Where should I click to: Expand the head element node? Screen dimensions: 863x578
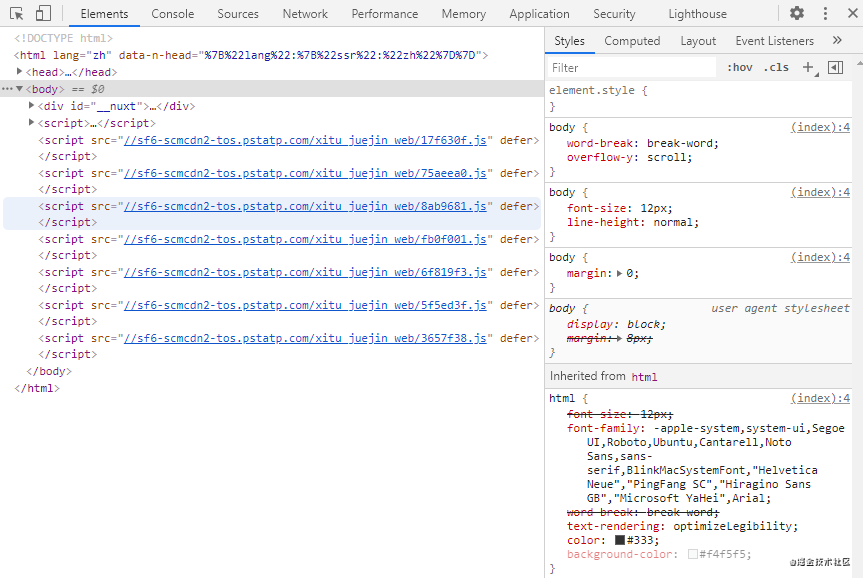pyautogui.click(x=19, y=72)
